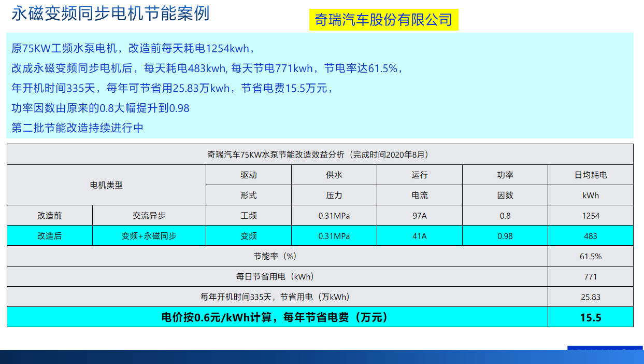Viewport: 644px width, 364px height.
Task: Select the "变频+永磁同步" table cell
Action: [149, 236]
